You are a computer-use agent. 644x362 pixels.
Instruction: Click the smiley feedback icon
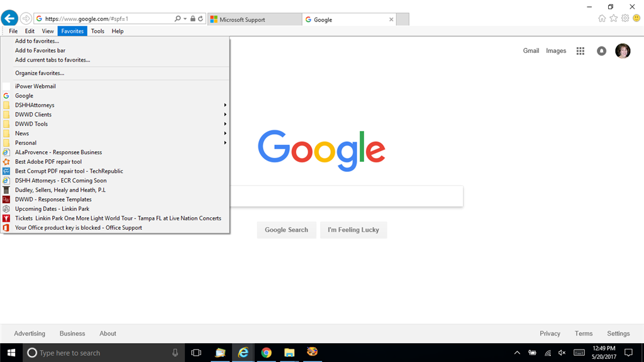(x=636, y=18)
